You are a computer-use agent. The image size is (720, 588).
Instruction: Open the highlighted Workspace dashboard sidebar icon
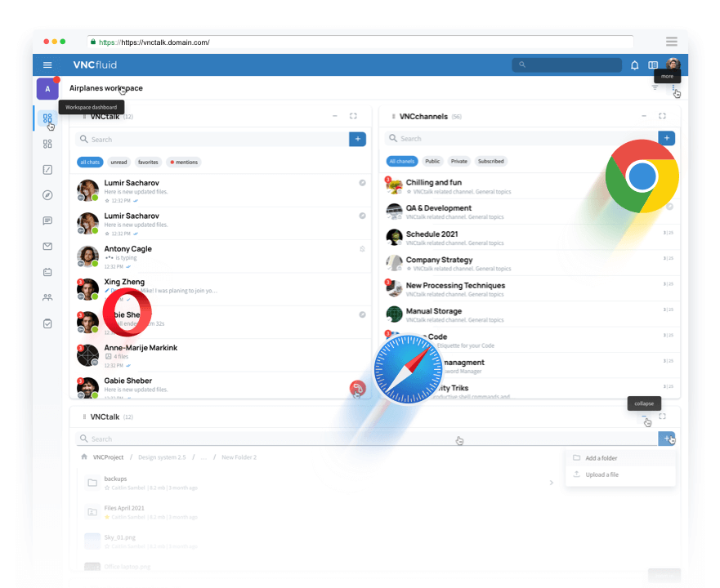click(x=47, y=118)
